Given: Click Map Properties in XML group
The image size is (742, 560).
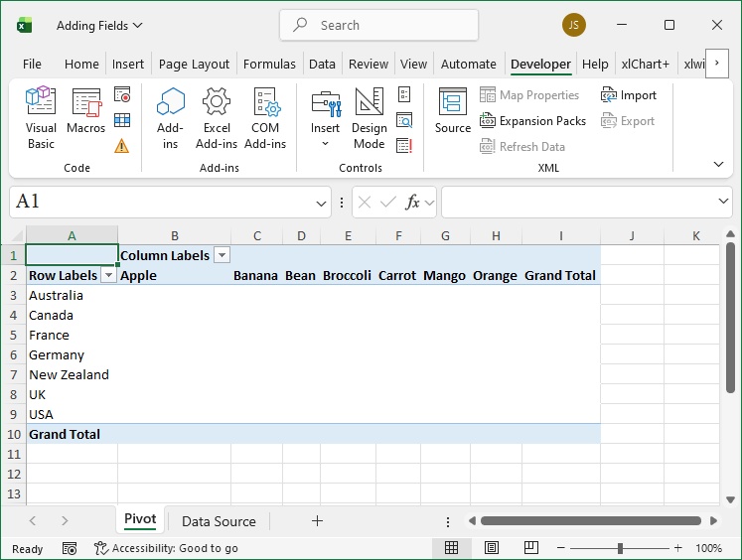Looking at the screenshot, I should (529, 95).
